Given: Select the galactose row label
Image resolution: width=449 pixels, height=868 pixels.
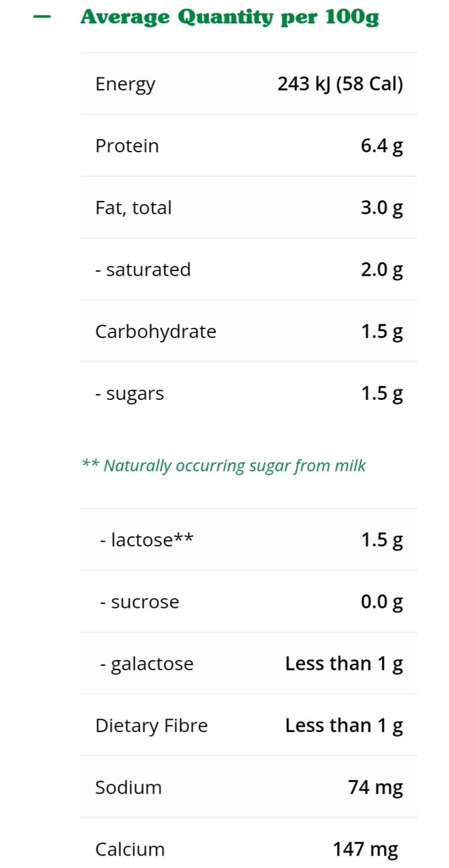Looking at the screenshot, I should 146,664.
